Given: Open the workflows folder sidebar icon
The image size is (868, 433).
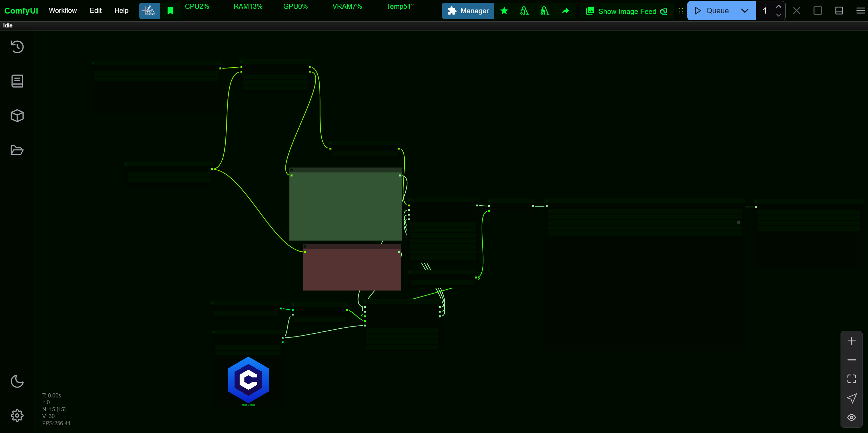Looking at the screenshot, I should click(x=17, y=150).
